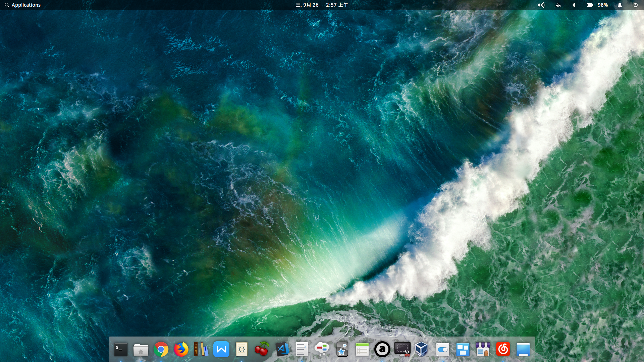Launch the Terminal from the dock

point(121,349)
